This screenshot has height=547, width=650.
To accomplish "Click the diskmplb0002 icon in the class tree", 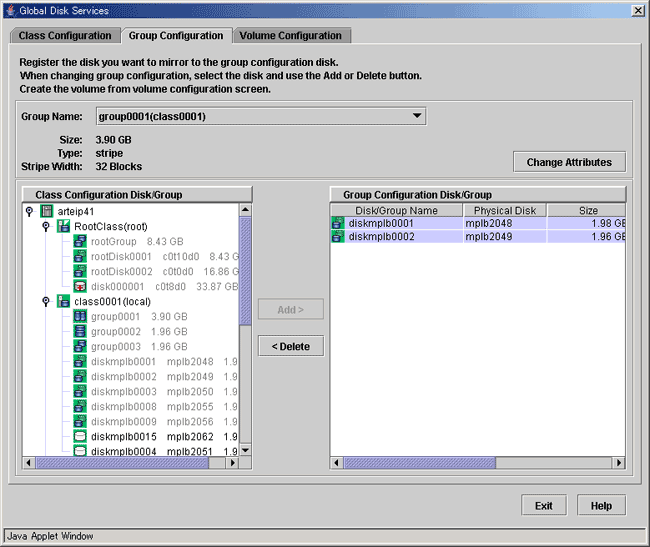I will [80, 376].
